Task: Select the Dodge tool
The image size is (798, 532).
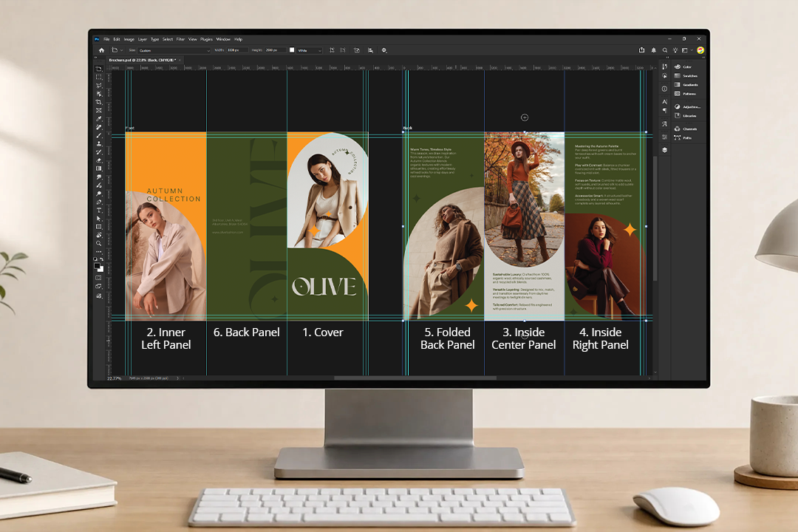Action: pyautogui.click(x=99, y=194)
